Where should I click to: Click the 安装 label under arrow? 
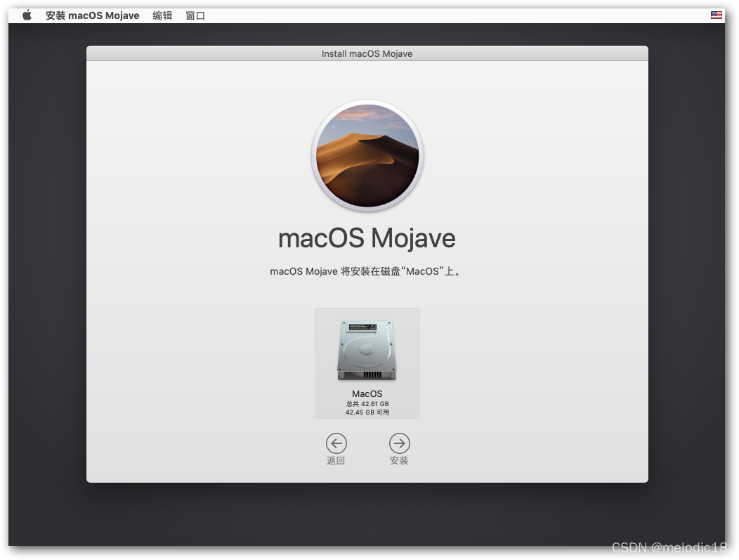click(399, 460)
